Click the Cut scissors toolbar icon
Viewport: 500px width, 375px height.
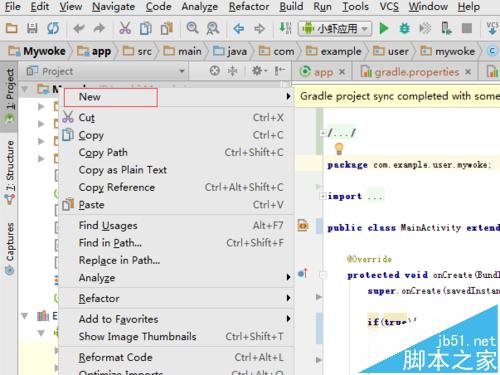pos(125,28)
